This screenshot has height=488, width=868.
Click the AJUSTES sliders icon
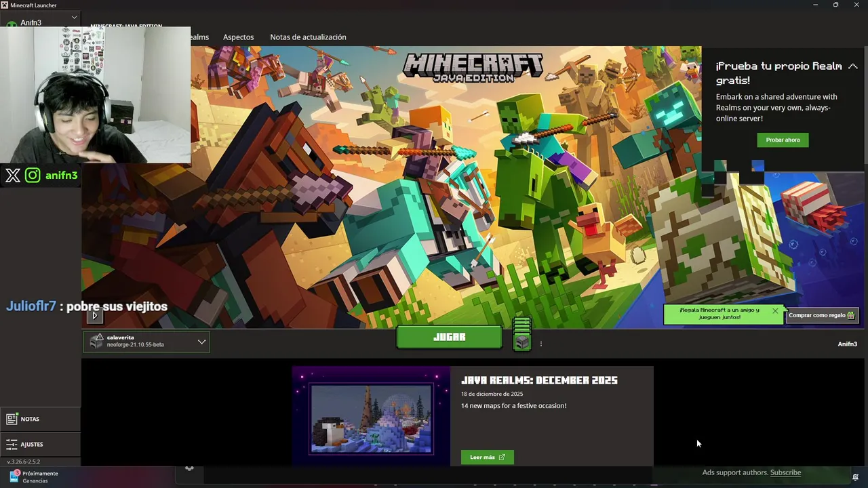tap(12, 445)
